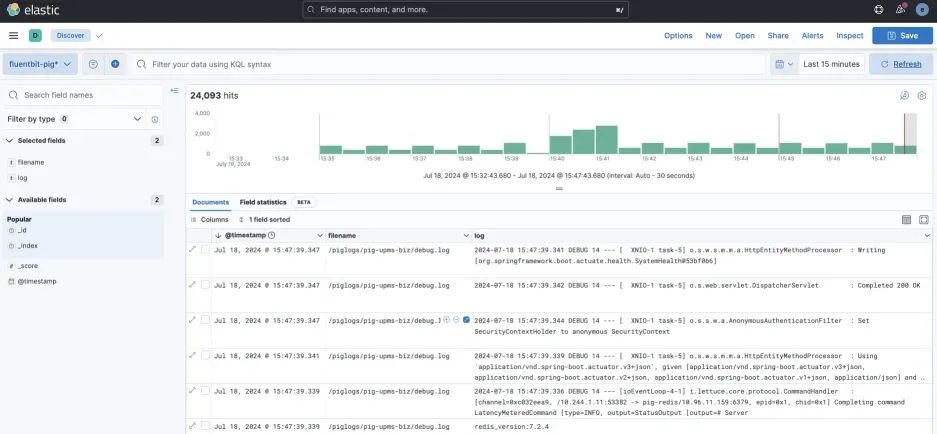This screenshot has height=434, width=937.
Task: Open the user account avatar
Action: click(923, 10)
